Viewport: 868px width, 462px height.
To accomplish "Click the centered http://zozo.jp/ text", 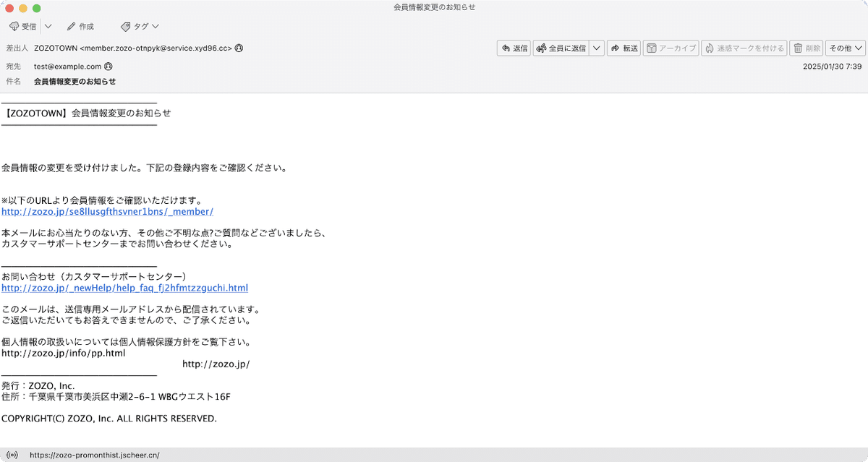I will tap(216, 364).
